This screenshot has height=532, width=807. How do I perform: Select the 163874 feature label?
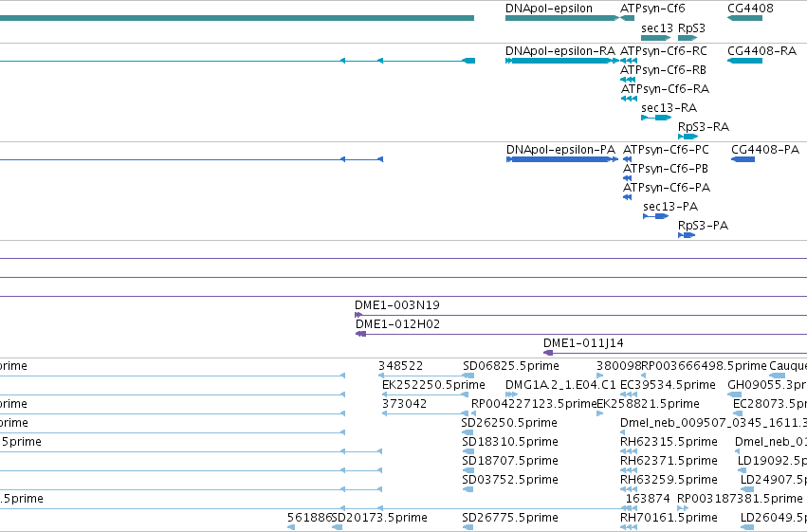point(648,499)
